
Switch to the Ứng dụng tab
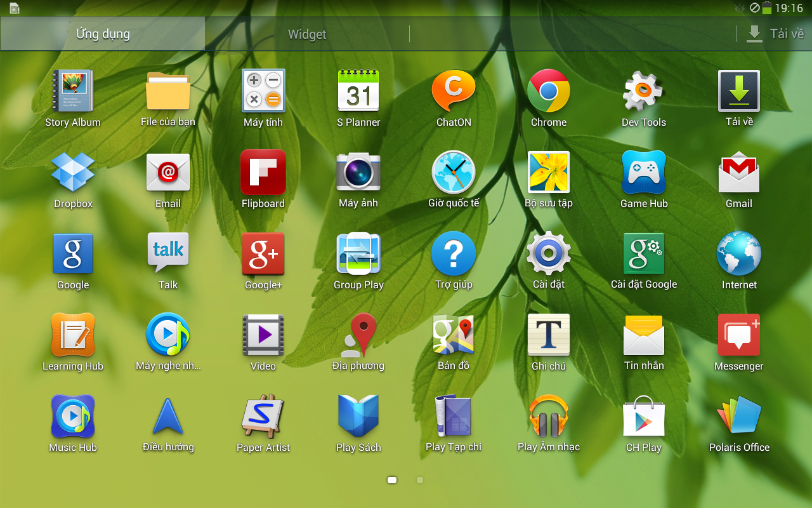103,34
